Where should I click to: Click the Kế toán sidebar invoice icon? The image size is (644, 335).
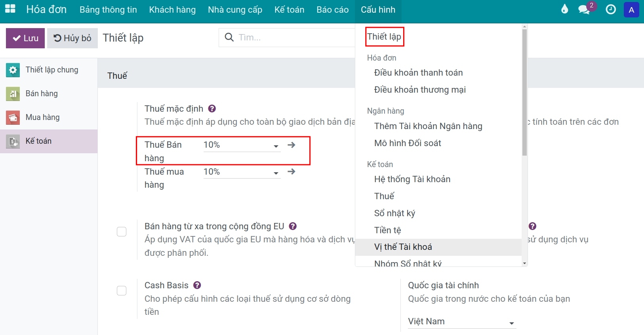click(x=13, y=141)
